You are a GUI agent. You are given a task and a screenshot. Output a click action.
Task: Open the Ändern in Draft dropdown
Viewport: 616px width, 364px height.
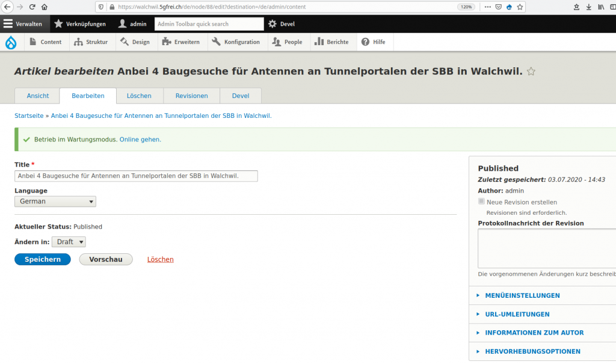tap(69, 242)
